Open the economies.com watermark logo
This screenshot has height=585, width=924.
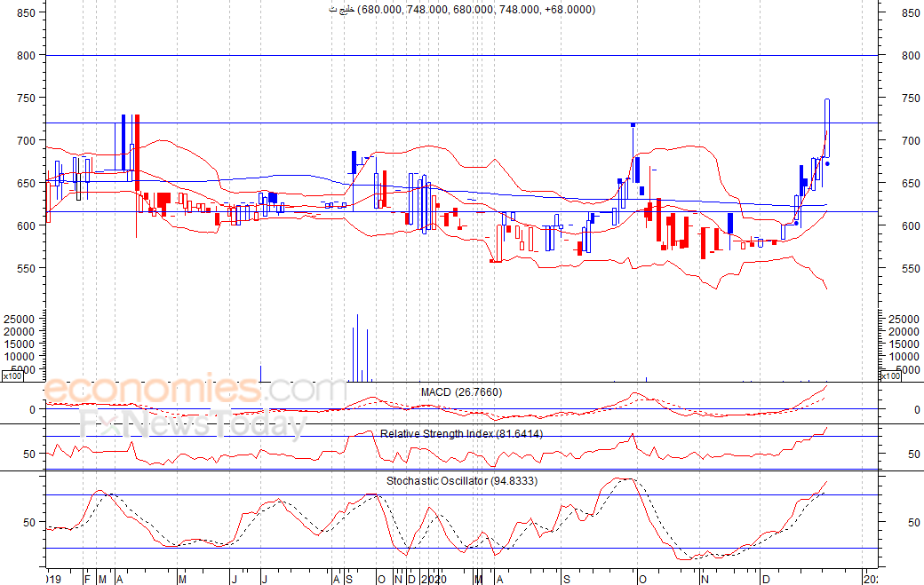[x=194, y=391]
